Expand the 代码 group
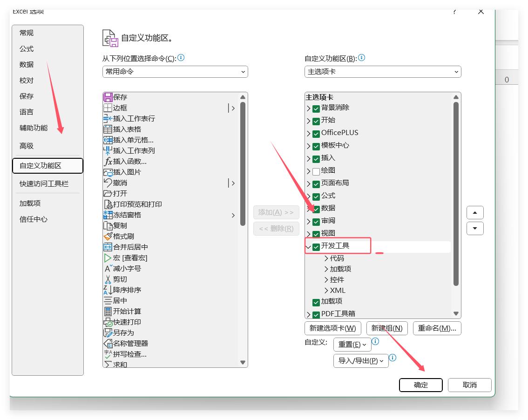The height and width of the screenshot is (420, 528). 326,258
